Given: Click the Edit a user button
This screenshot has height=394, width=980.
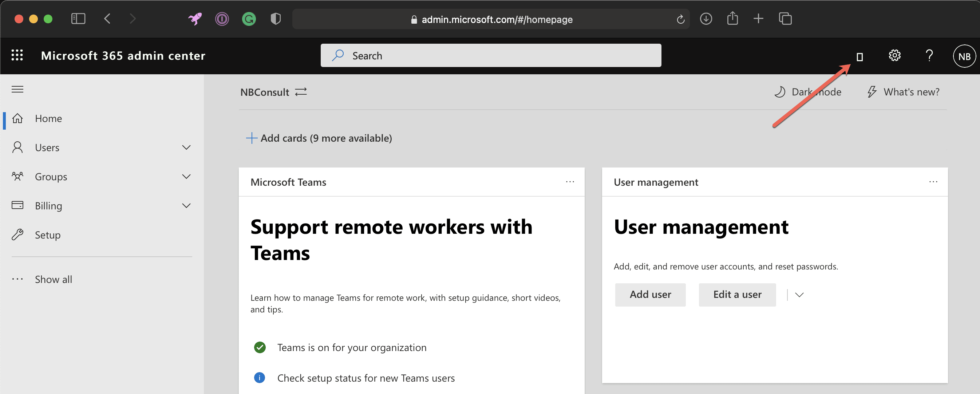Looking at the screenshot, I should click(737, 295).
